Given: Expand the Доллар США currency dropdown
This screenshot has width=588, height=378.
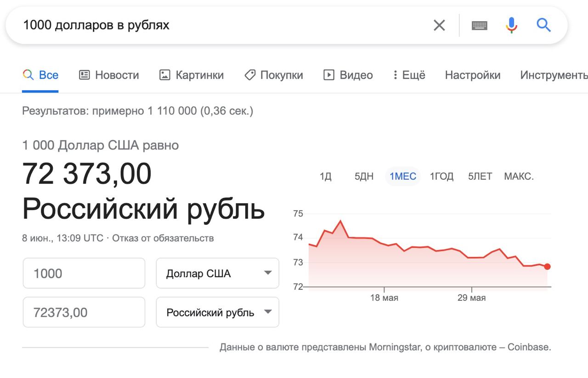Looking at the screenshot, I should click(217, 273).
